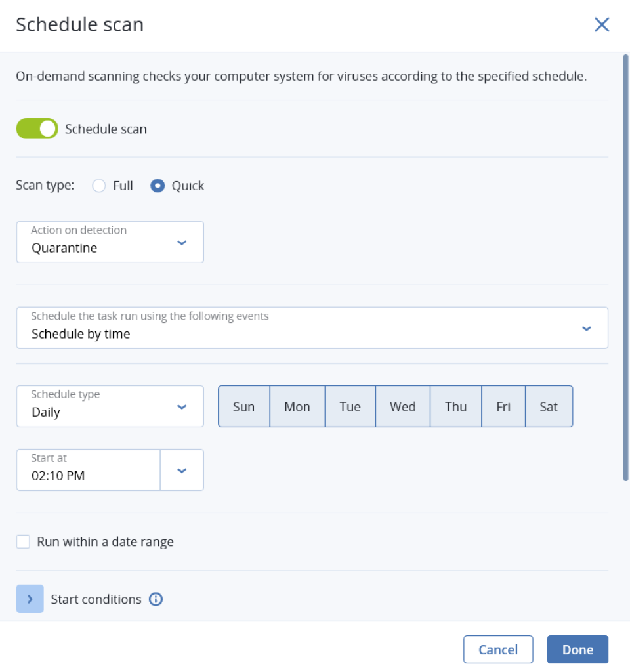Open the Action on detection dropdown
Image resolution: width=630 pixels, height=672 pixels.
tap(182, 241)
